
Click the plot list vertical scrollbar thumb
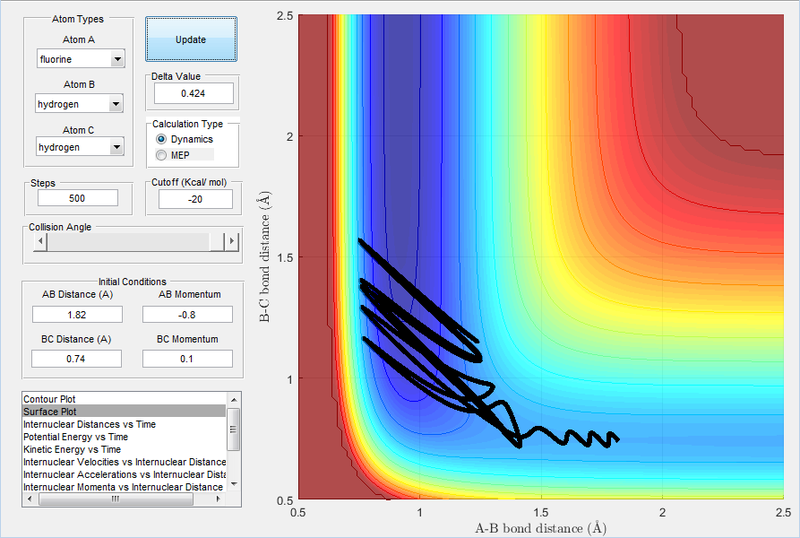click(x=234, y=429)
